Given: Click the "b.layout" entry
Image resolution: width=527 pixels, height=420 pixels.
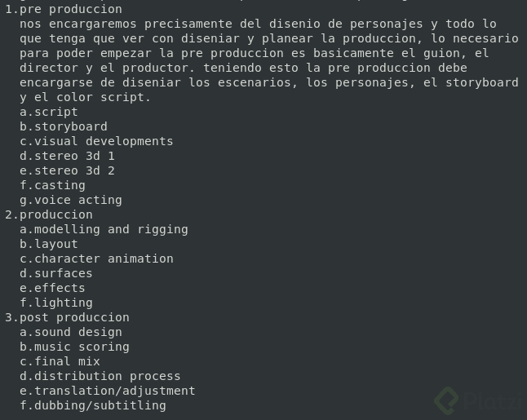Looking at the screenshot, I should 49,244.
